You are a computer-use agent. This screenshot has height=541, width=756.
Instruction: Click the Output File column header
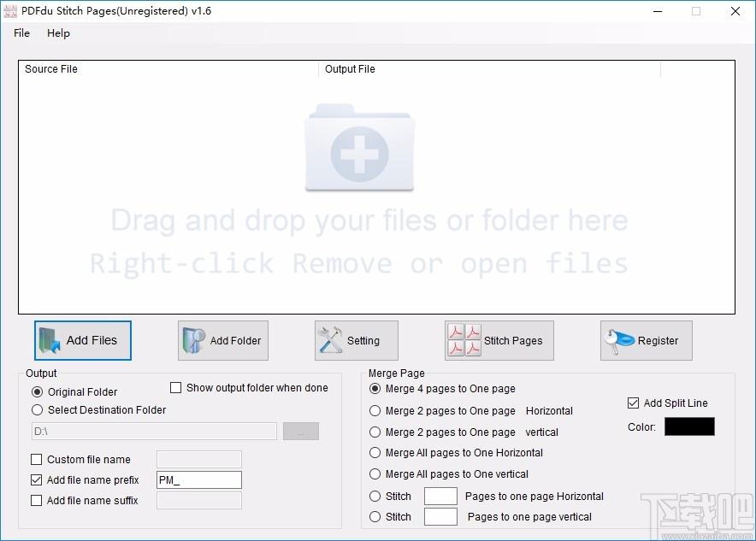pos(489,69)
